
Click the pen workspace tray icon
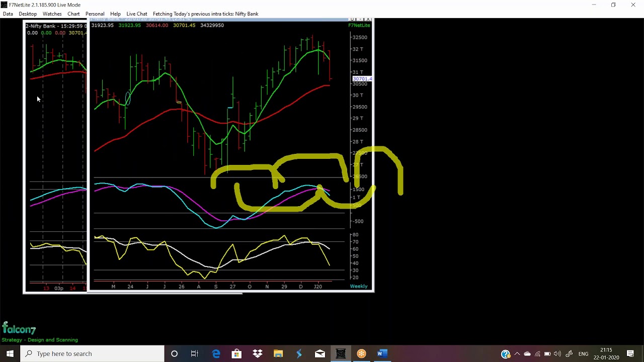point(569,354)
